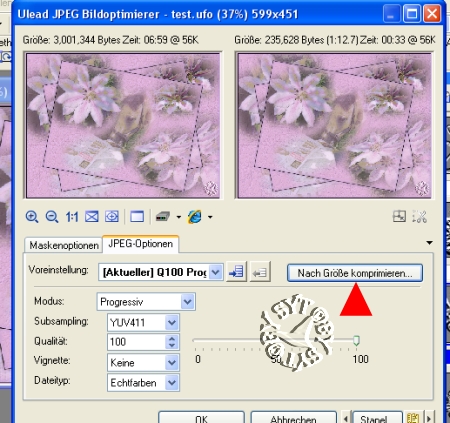Click the arrow right of the book icon
The height and width of the screenshot is (423, 450).
point(429,418)
